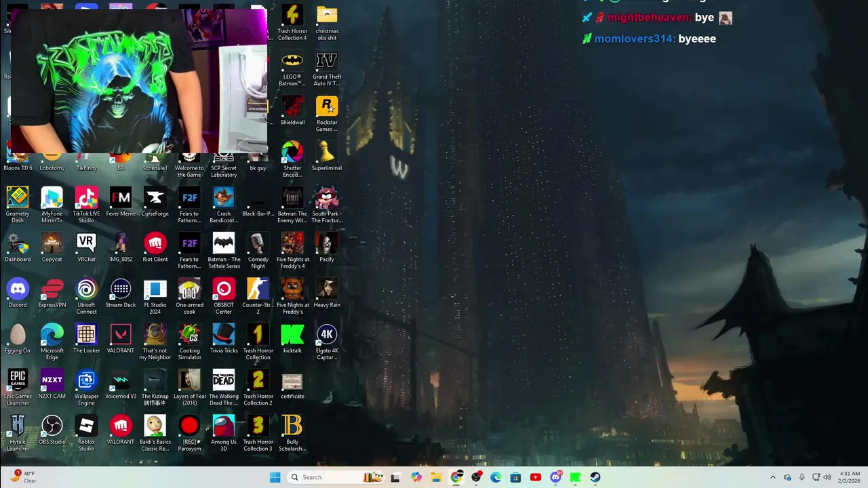868x488 pixels.
Task: Open the Windows Start menu
Action: (x=275, y=477)
